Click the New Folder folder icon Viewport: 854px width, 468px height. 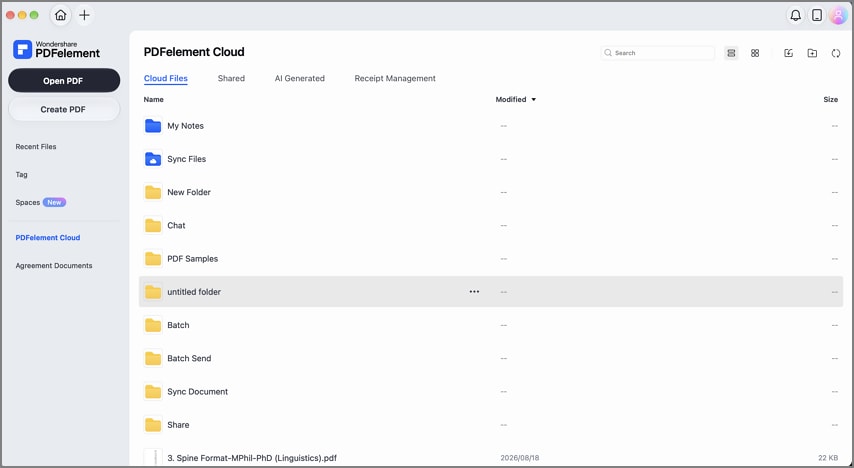pos(153,192)
